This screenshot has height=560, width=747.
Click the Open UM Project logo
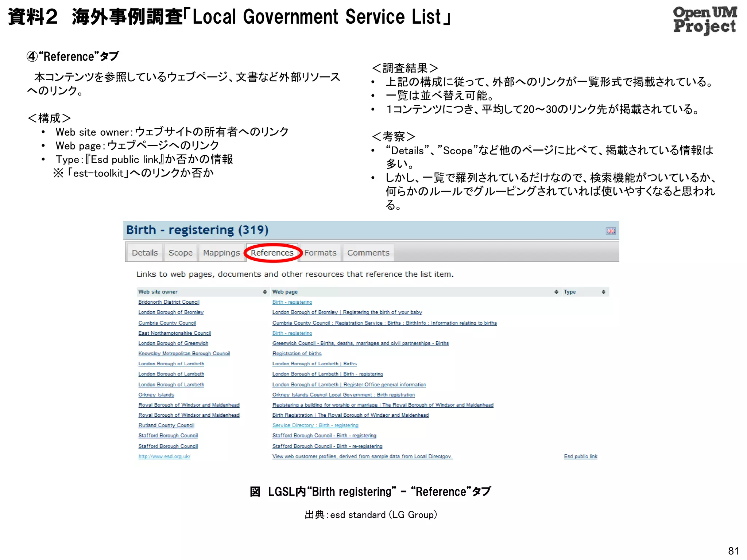coord(705,20)
